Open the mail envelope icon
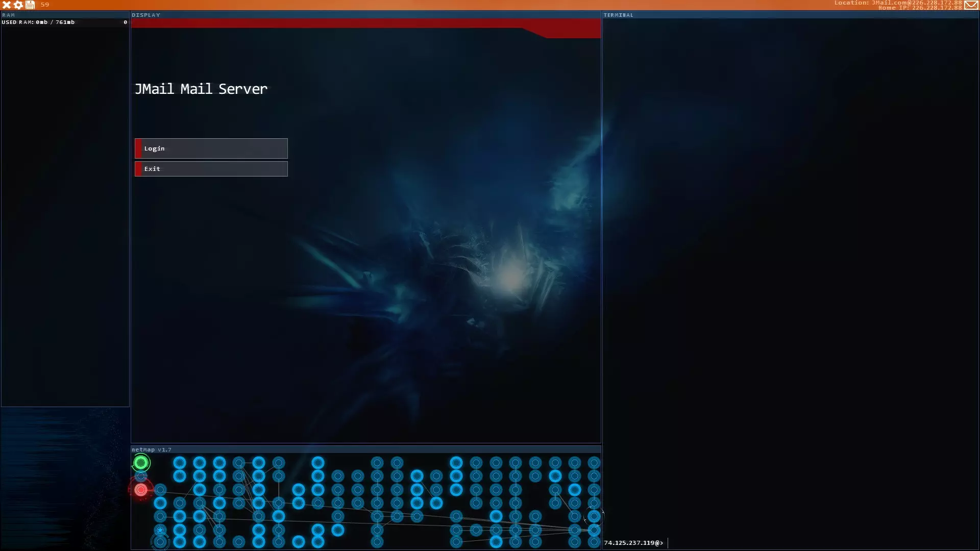980x551 pixels. 971,5
